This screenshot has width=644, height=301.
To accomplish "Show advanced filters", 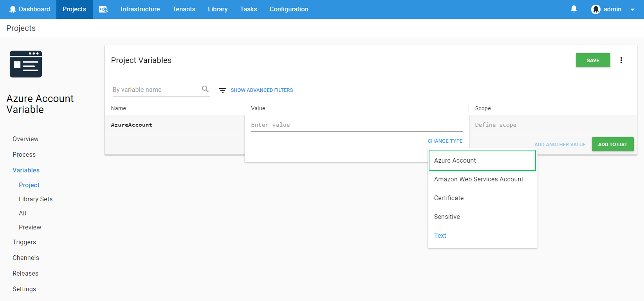I will (262, 90).
